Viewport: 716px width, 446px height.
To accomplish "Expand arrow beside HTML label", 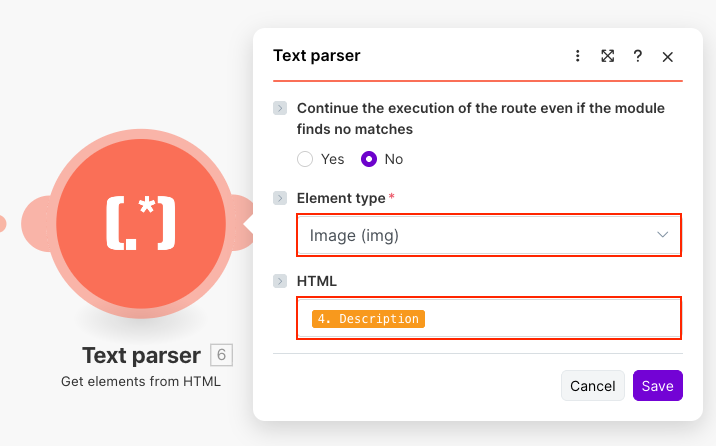I will [280, 281].
